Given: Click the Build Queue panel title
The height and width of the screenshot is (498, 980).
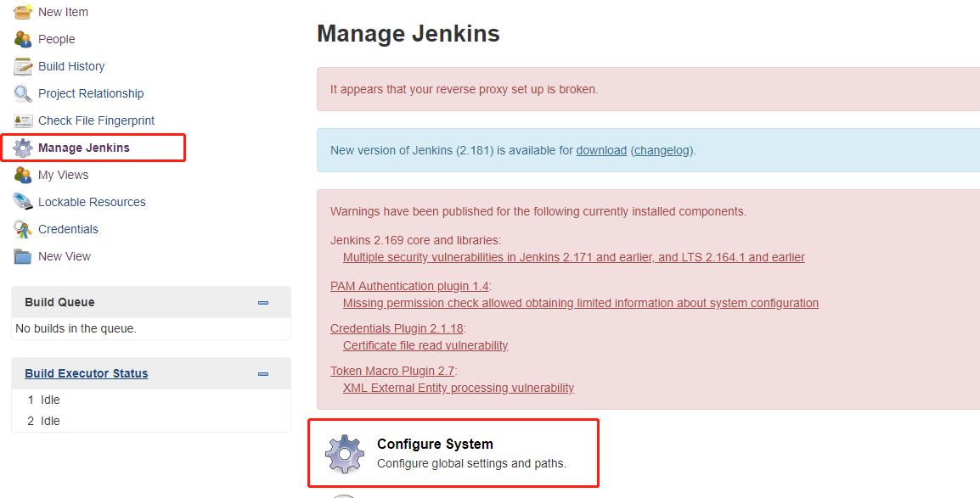Looking at the screenshot, I should [59, 302].
